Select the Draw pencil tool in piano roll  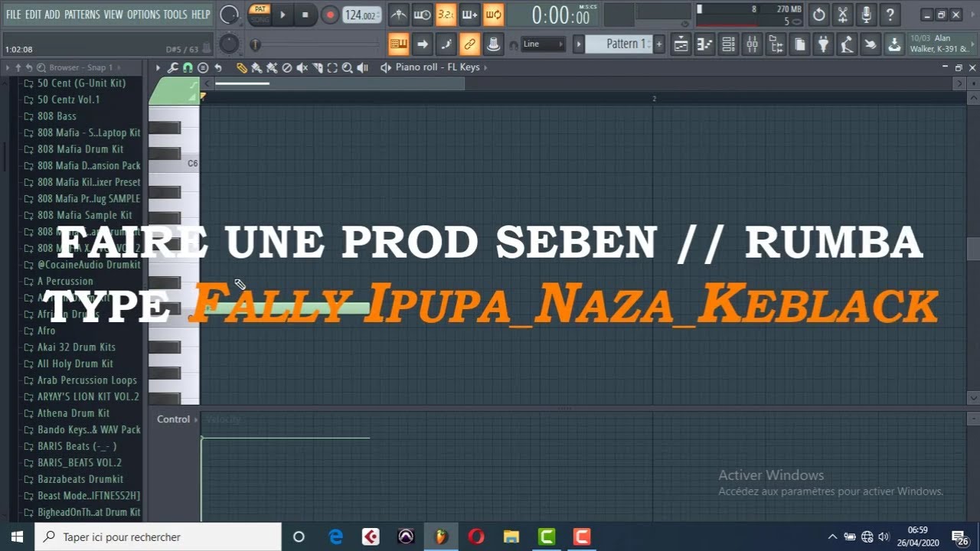(241, 67)
